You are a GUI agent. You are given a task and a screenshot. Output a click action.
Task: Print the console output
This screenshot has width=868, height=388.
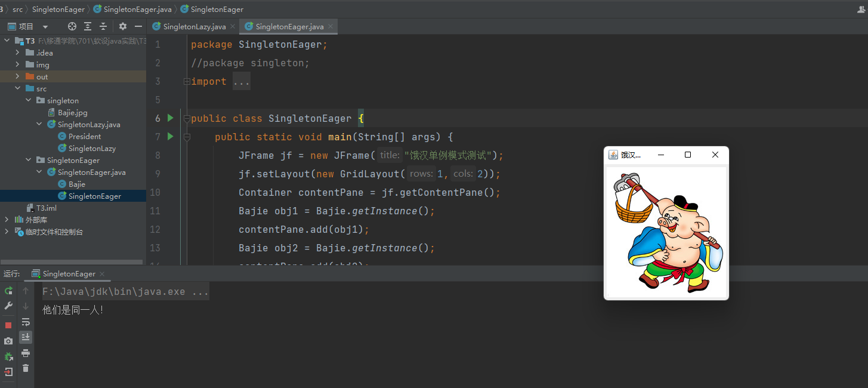[26, 353]
